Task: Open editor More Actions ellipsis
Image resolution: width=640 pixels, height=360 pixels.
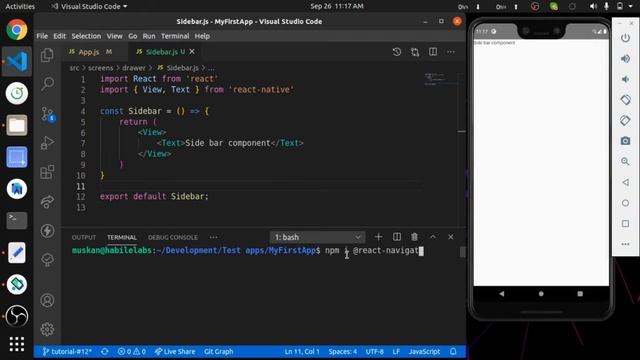Action: [x=451, y=52]
